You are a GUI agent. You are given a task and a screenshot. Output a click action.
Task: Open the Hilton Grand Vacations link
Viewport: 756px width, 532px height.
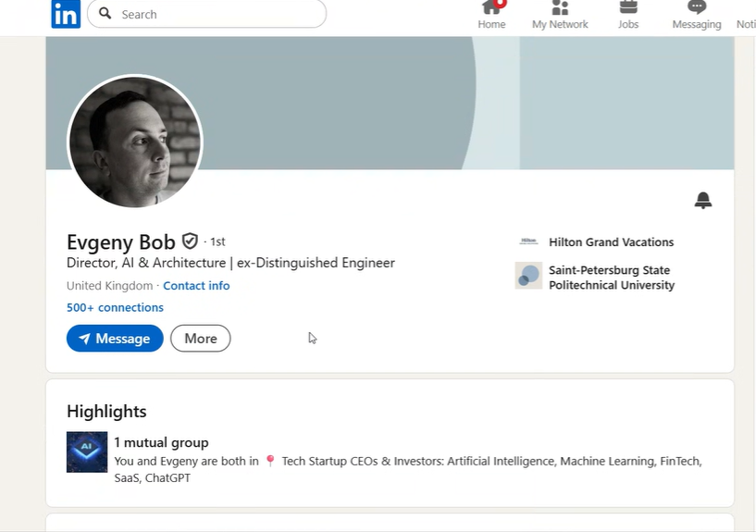(611, 241)
